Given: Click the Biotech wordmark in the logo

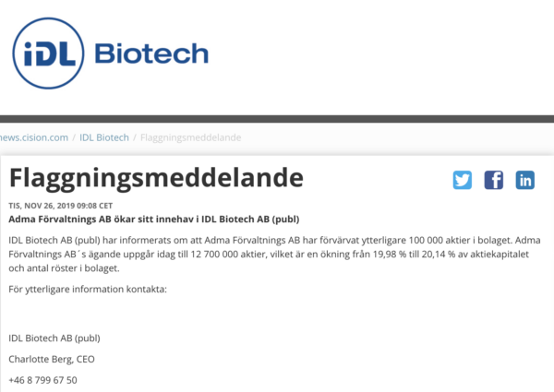Looking at the screenshot, I should (x=151, y=53).
